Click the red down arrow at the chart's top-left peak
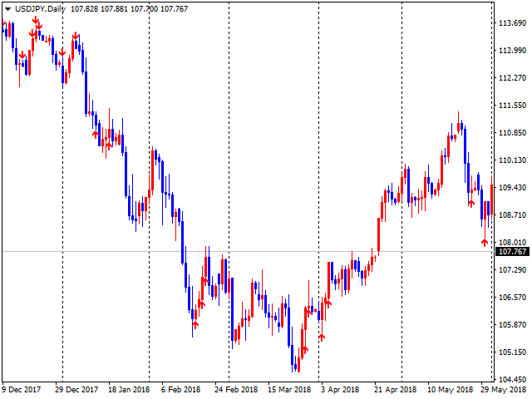Viewport: 532px width, 399px height. 36,20
